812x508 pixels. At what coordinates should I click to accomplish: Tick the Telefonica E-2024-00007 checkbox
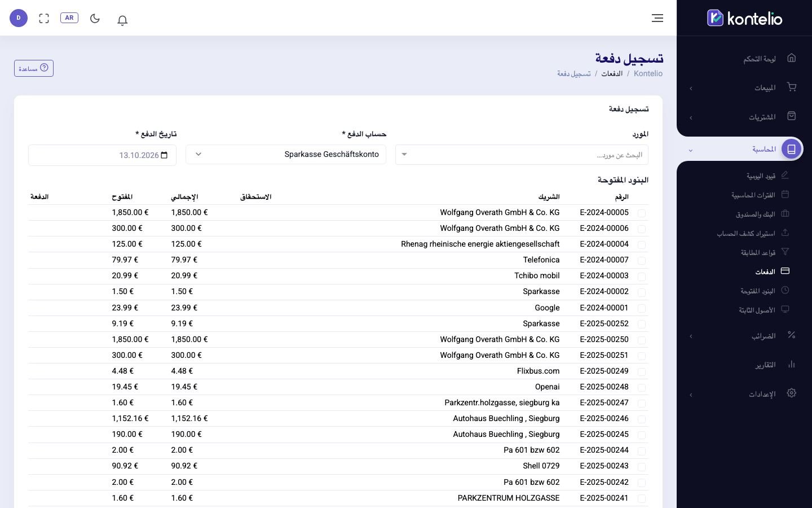(642, 260)
